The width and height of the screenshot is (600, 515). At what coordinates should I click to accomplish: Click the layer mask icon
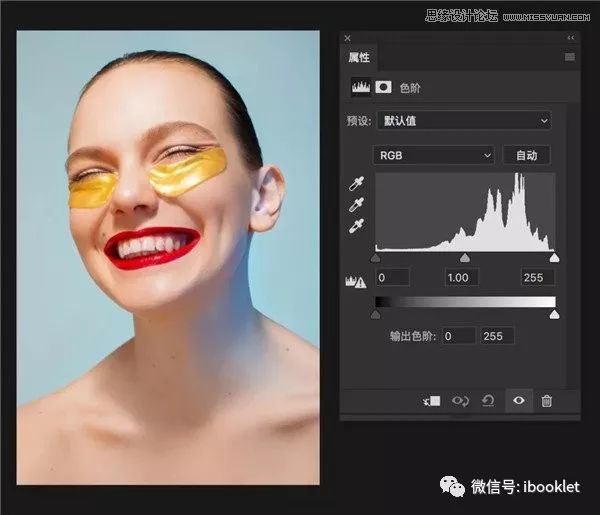(x=382, y=88)
